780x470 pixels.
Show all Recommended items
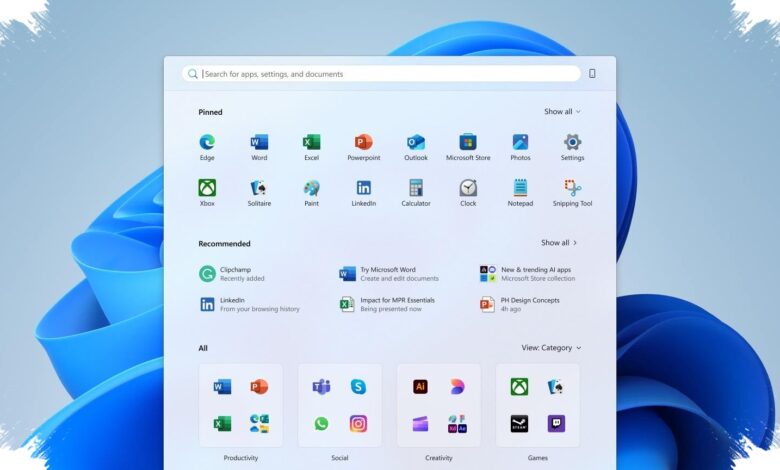[x=559, y=243]
